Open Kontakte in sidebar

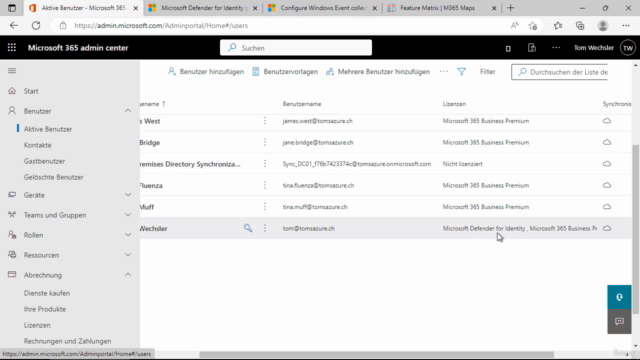38,145
